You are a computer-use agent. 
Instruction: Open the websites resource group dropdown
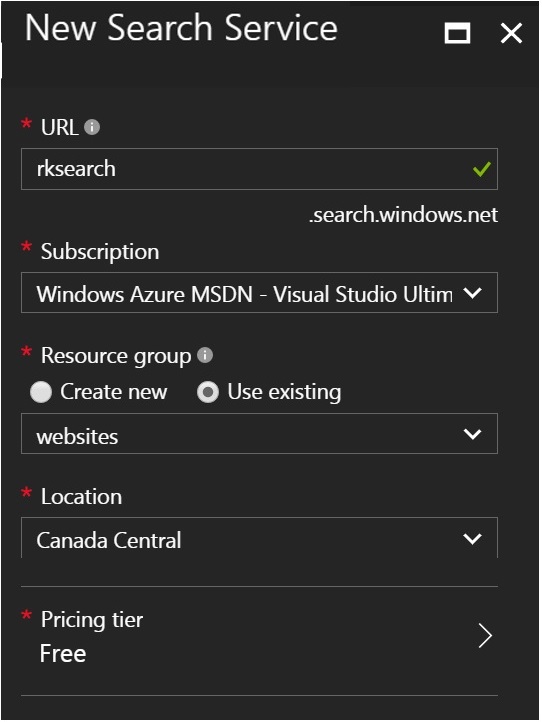pos(259,434)
